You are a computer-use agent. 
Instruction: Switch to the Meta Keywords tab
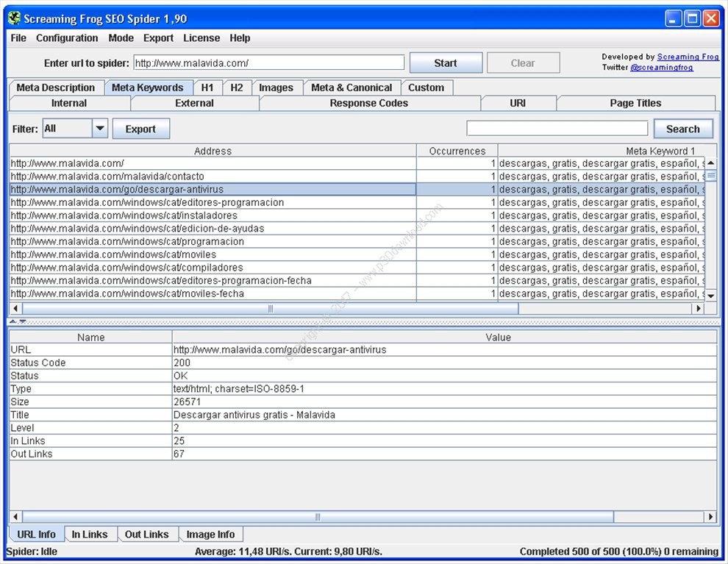click(148, 88)
